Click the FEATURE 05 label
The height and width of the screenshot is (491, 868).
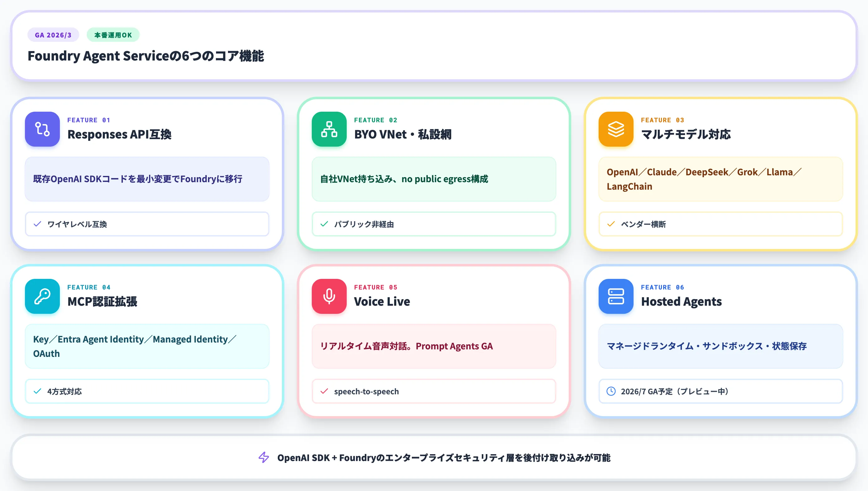click(x=375, y=287)
